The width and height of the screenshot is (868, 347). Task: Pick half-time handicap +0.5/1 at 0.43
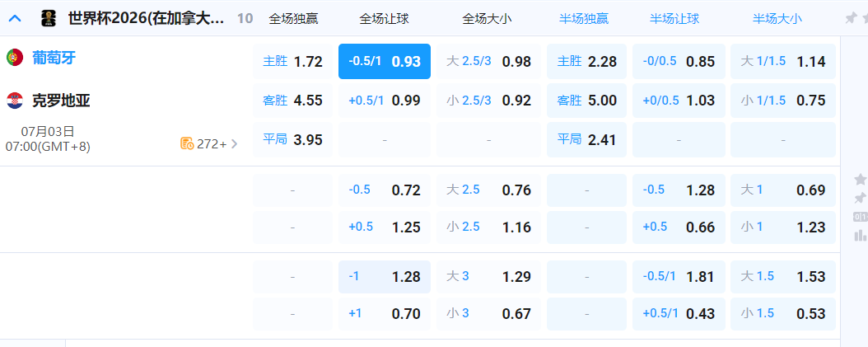(679, 314)
